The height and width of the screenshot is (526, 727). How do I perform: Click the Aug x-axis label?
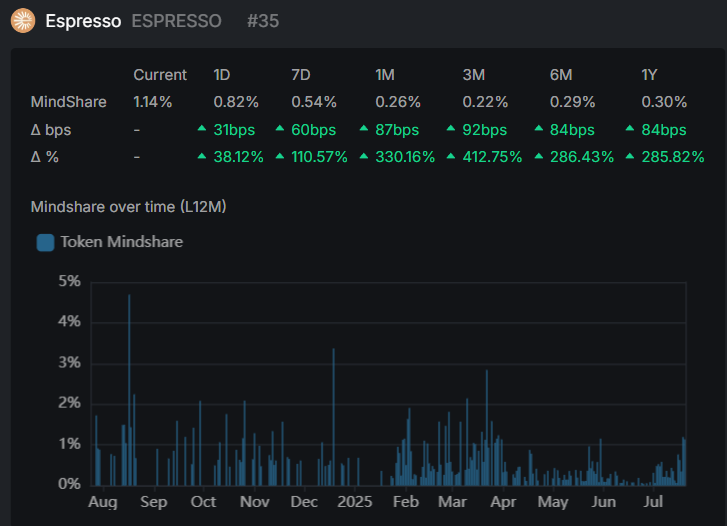[x=103, y=502]
